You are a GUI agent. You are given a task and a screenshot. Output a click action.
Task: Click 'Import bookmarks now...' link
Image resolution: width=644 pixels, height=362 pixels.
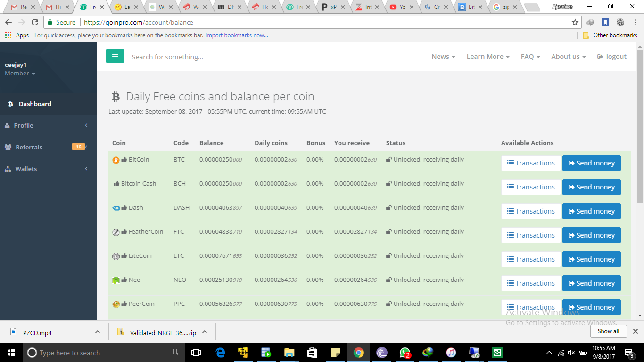[237, 35]
